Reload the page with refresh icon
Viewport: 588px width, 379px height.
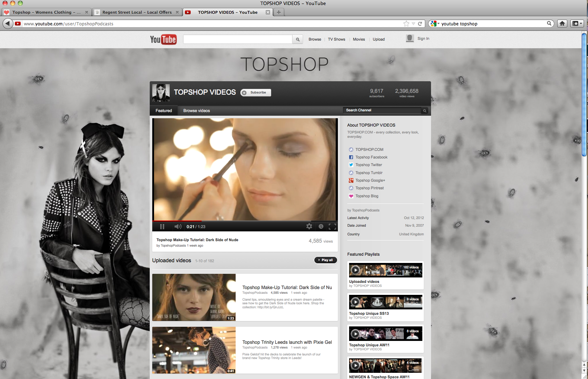420,24
